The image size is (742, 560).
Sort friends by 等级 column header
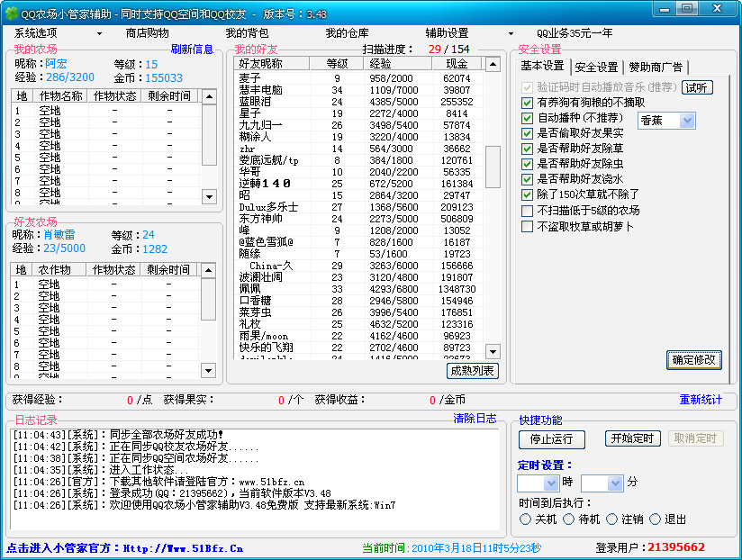coord(337,64)
